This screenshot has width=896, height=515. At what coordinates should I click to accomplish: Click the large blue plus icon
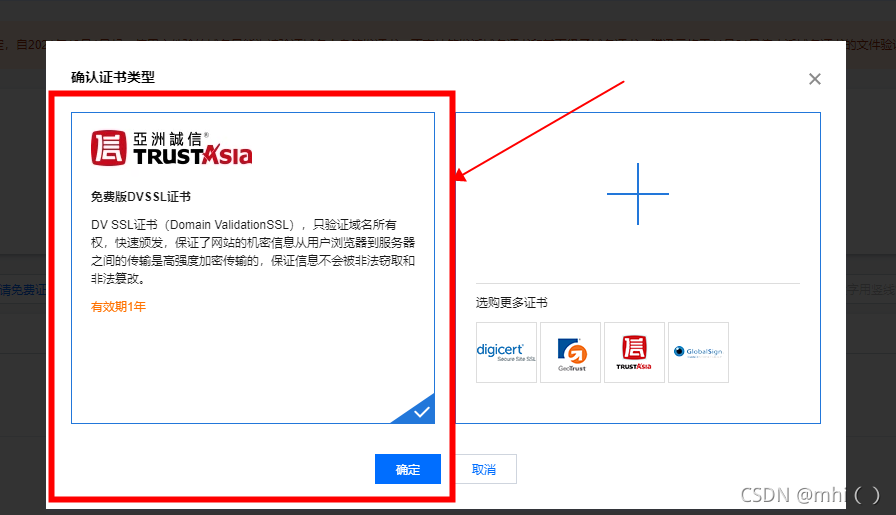click(638, 194)
